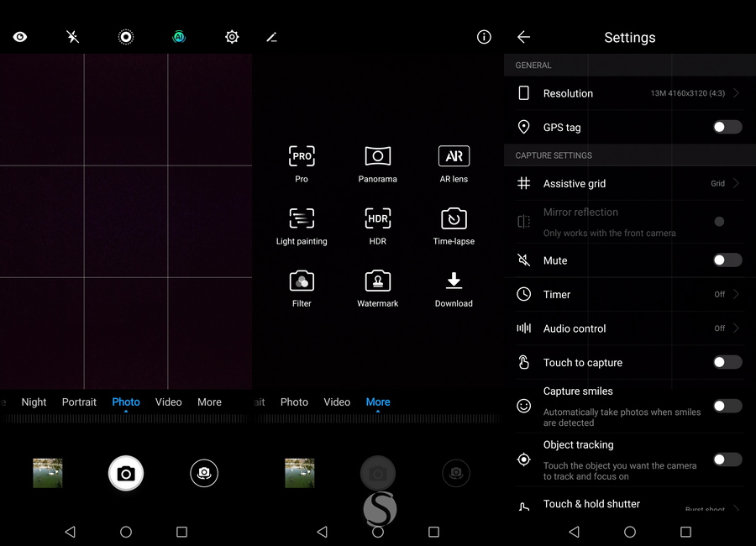Toggle the AI camera icon
This screenshot has width=756, height=546.
point(179,37)
